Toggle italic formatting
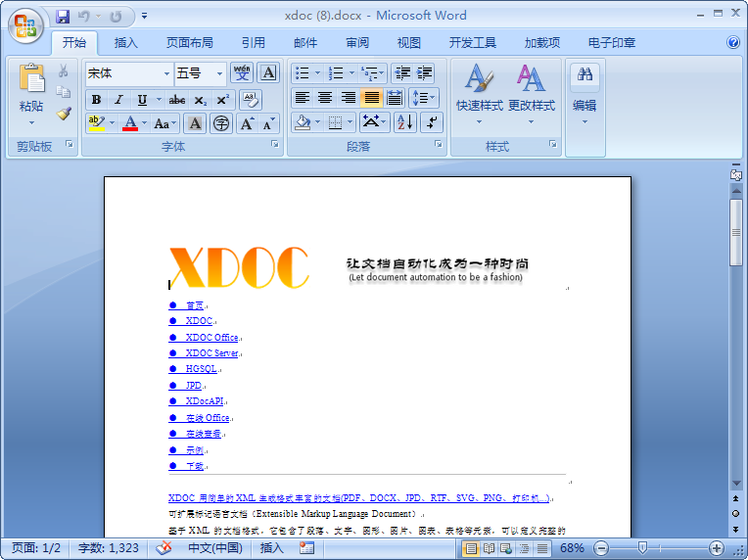Screen dimensions: 748x560 pyautogui.click(x=118, y=100)
